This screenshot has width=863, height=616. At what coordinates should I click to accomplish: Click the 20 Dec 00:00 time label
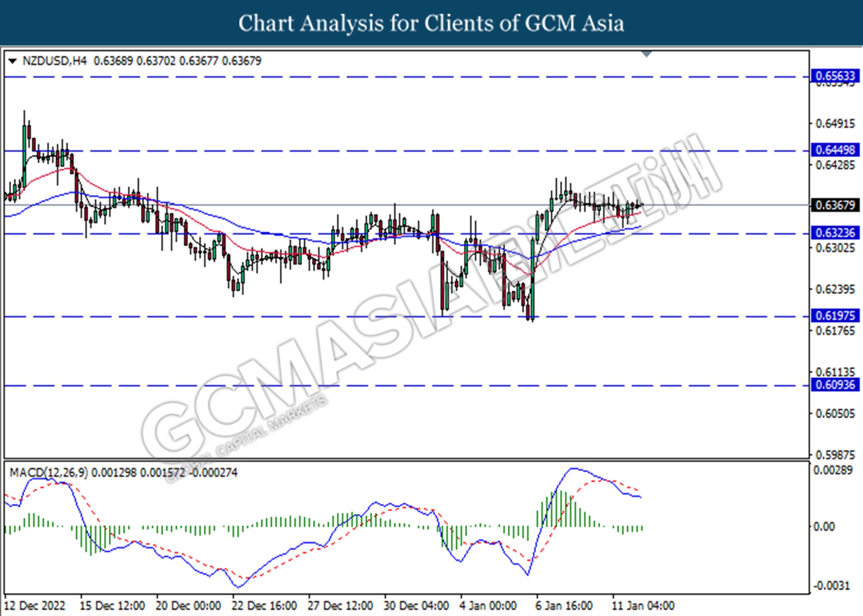coord(188,606)
